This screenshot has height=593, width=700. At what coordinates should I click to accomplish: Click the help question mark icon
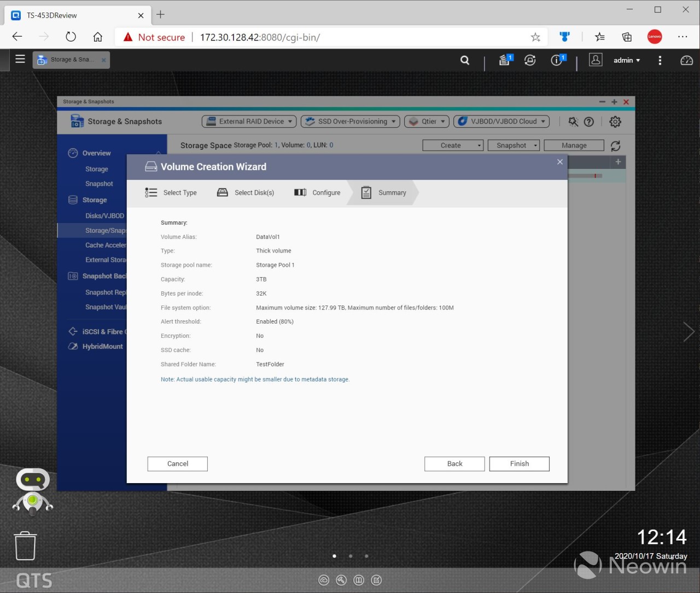click(589, 122)
